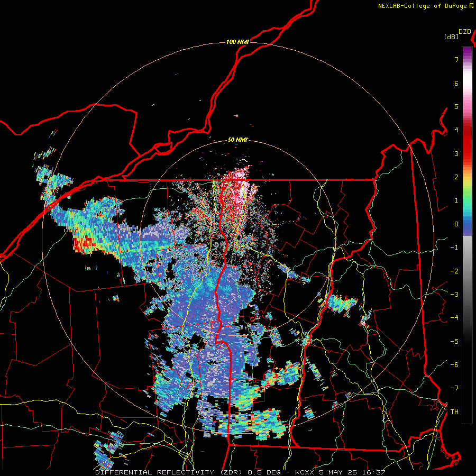Image resolution: width=476 pixels, height=476 pixels.
Task: Click the -2 value on the color scale
Action: click(x=454, y=271)
